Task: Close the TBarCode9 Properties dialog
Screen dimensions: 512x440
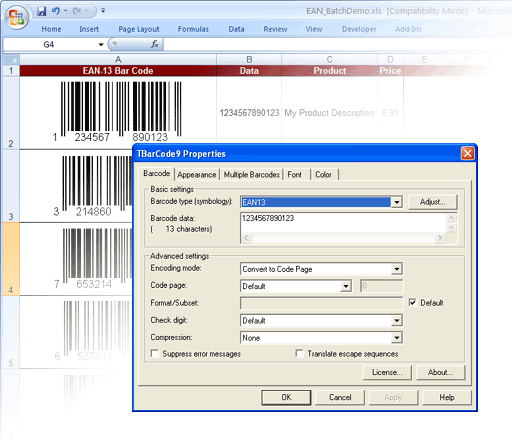Action: point(467,153)
